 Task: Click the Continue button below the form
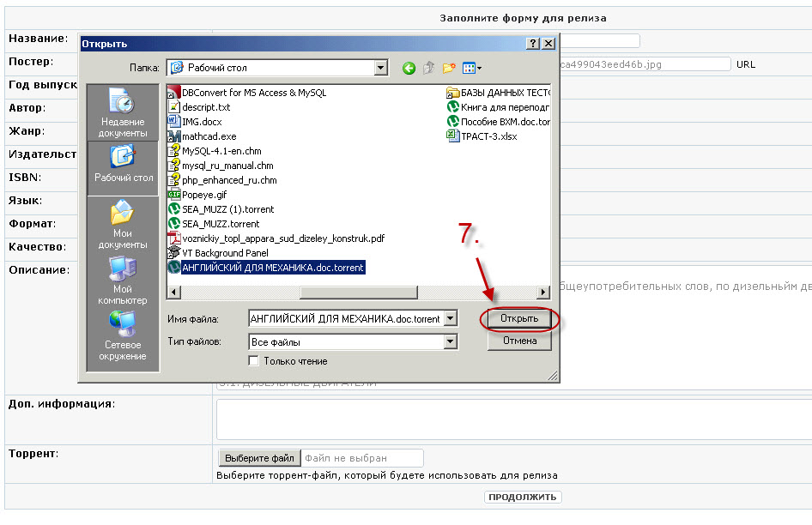click(523, 497)
